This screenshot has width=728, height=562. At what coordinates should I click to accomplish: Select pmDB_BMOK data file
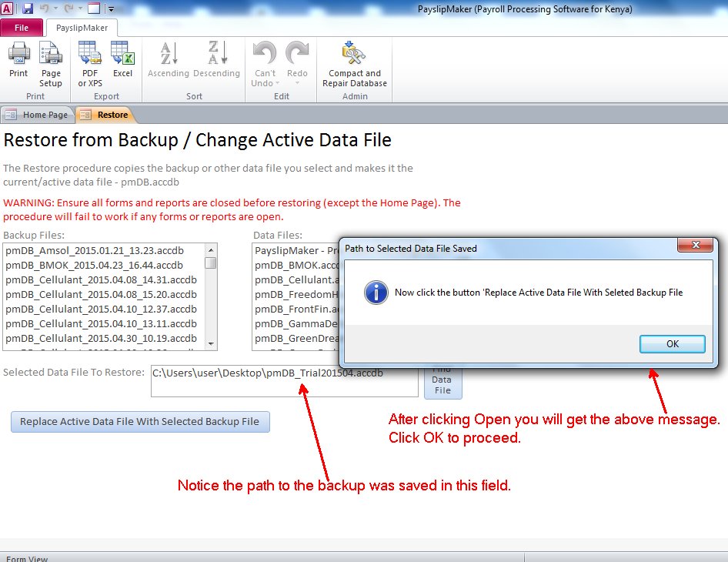click(296, 265)
